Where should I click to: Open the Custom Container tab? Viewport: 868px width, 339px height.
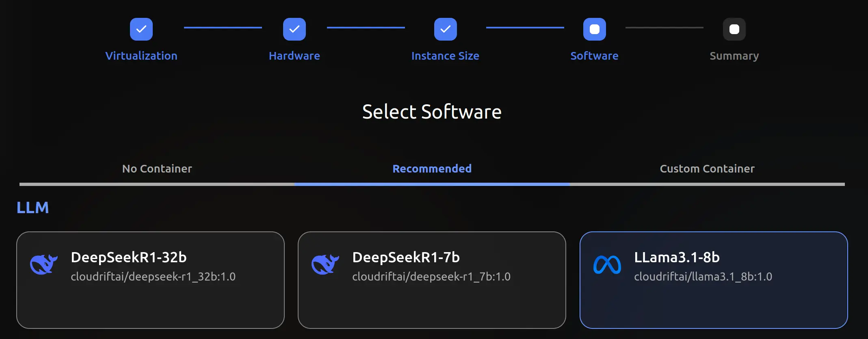(707, 169)
